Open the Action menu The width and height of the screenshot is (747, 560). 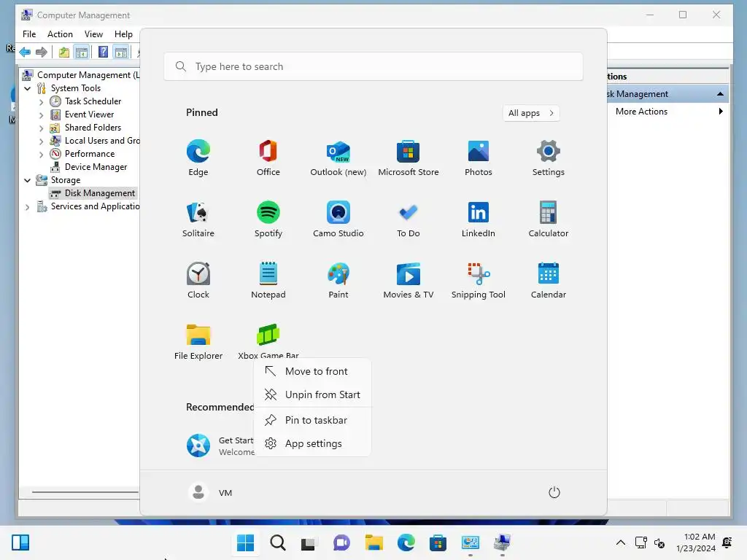[x=60, y=34]
